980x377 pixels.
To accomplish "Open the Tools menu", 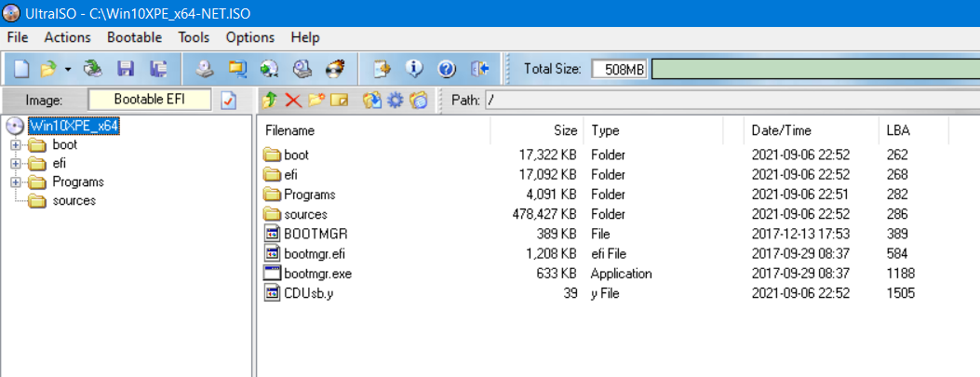I will (x=194, y=37).
